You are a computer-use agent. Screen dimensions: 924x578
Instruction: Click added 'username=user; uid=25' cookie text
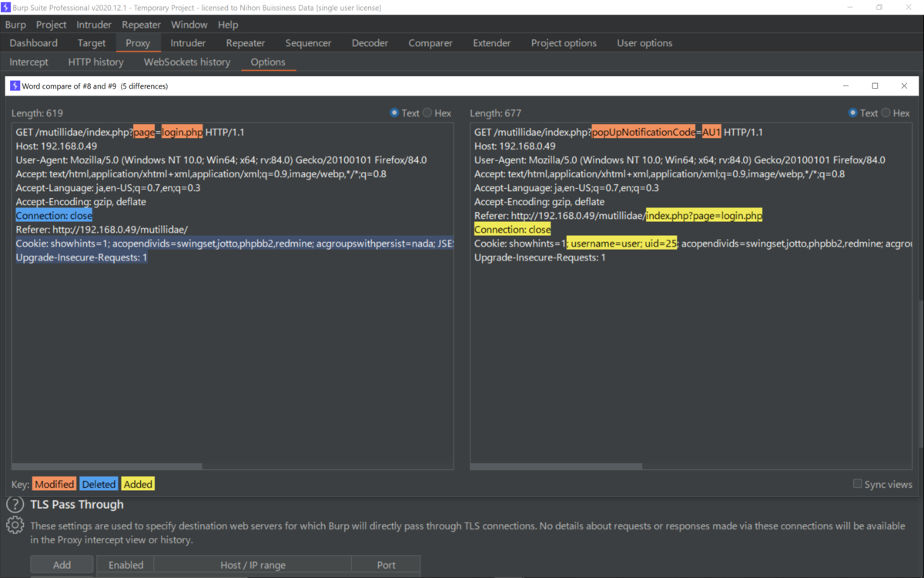(x=622, y=244)
